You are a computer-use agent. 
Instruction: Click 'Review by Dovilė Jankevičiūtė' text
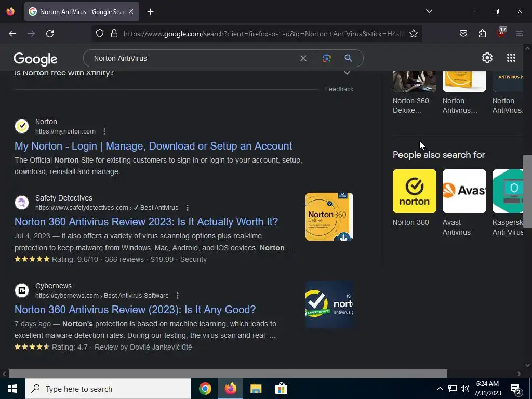tap(143, 347)
